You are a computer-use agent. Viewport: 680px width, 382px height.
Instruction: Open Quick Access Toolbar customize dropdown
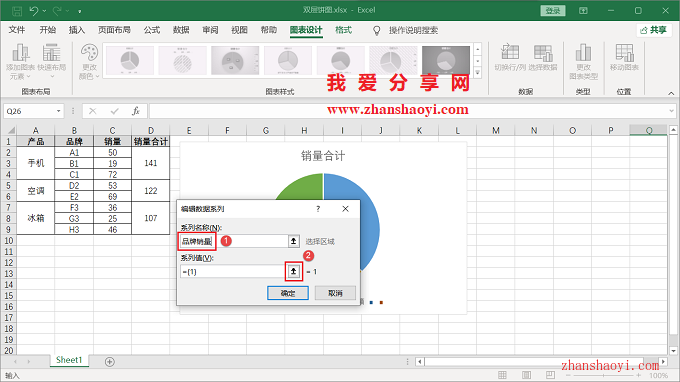(x=79, y=11)
